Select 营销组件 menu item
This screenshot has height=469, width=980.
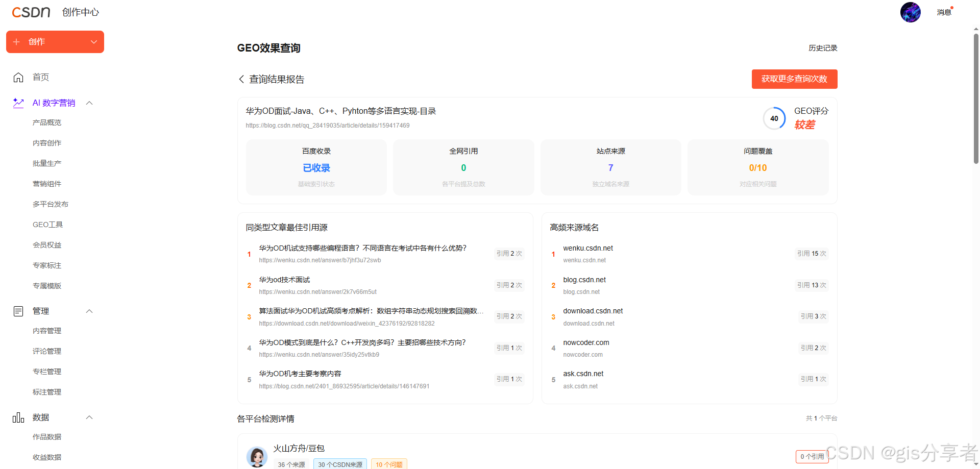point(47,184)
